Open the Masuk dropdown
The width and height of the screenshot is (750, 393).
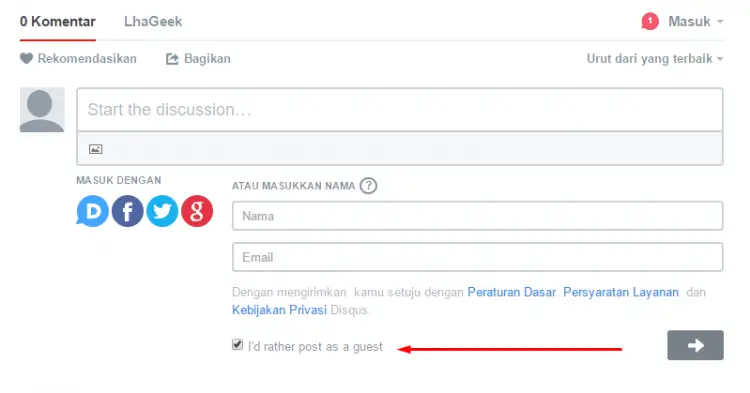(695, 22)
